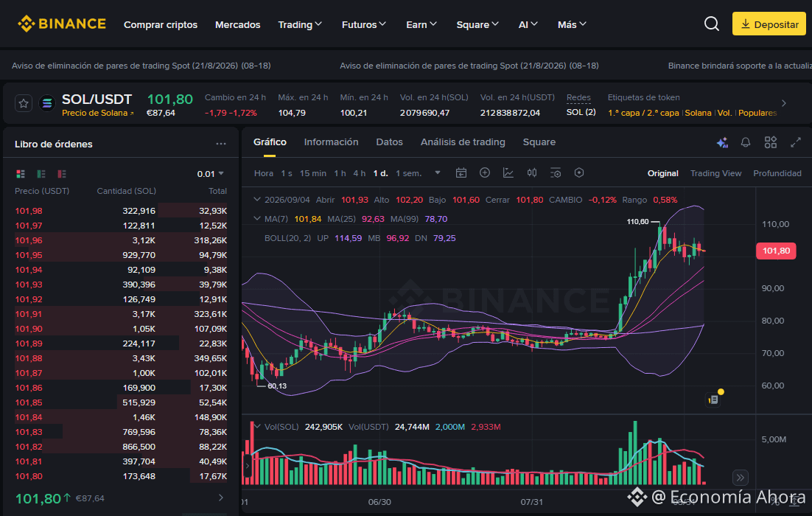Expand more time intervals dropdown arrow
812x516 pixels.
pos(438,173)
